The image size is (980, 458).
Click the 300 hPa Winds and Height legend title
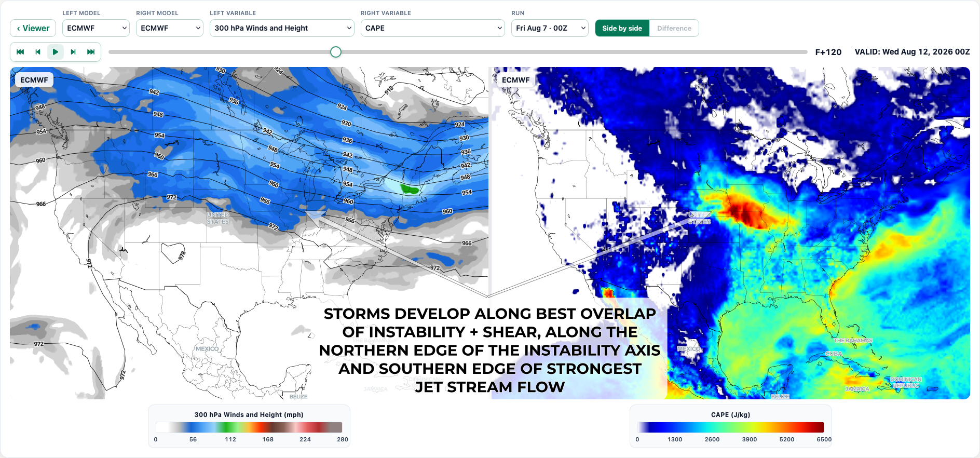(249, 414)
